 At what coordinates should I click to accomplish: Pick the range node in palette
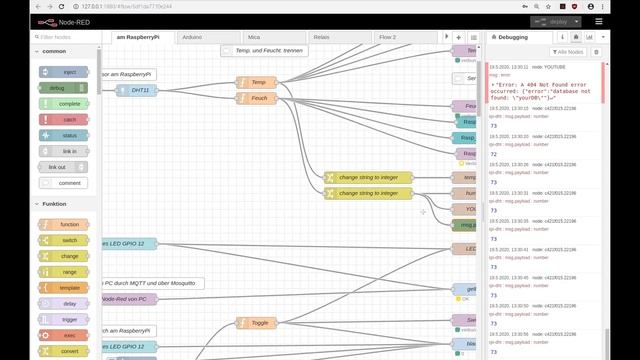point(63,272)
